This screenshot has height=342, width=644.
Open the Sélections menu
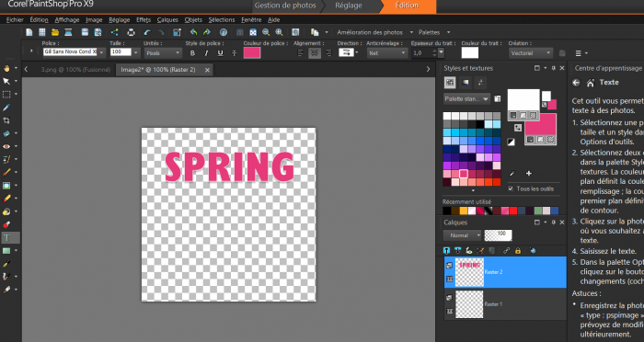222,19
